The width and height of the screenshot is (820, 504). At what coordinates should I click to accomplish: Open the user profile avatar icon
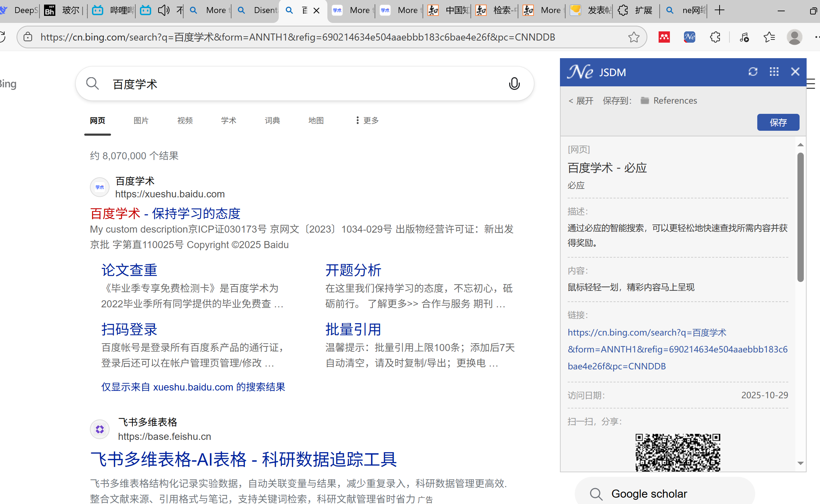pos(794,37)
